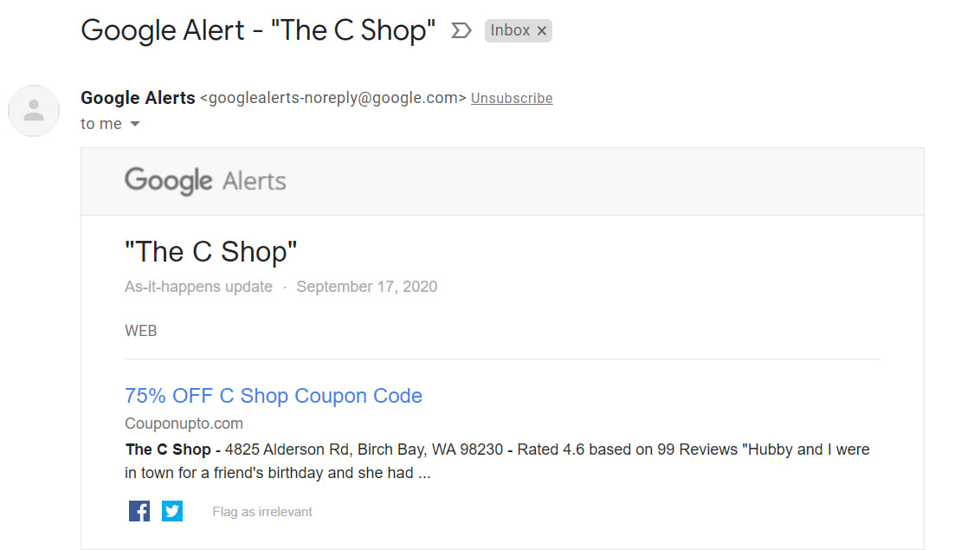Click the email subject Google Alert - "The C Shop"
Viewport: 980px width, 550px height.
pos(258,30)
